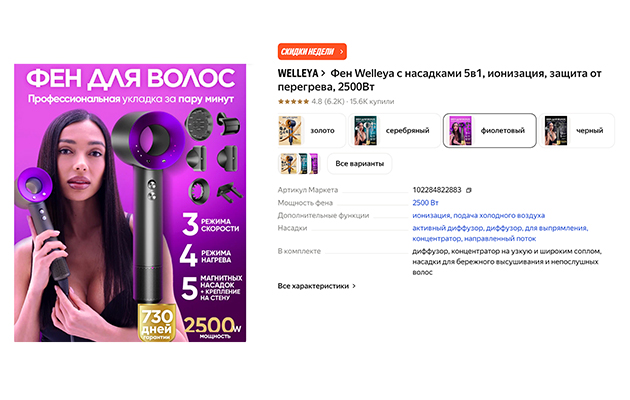630x400 pixels.
Task: Select the серебряный color variant
Action: (394, 131)
